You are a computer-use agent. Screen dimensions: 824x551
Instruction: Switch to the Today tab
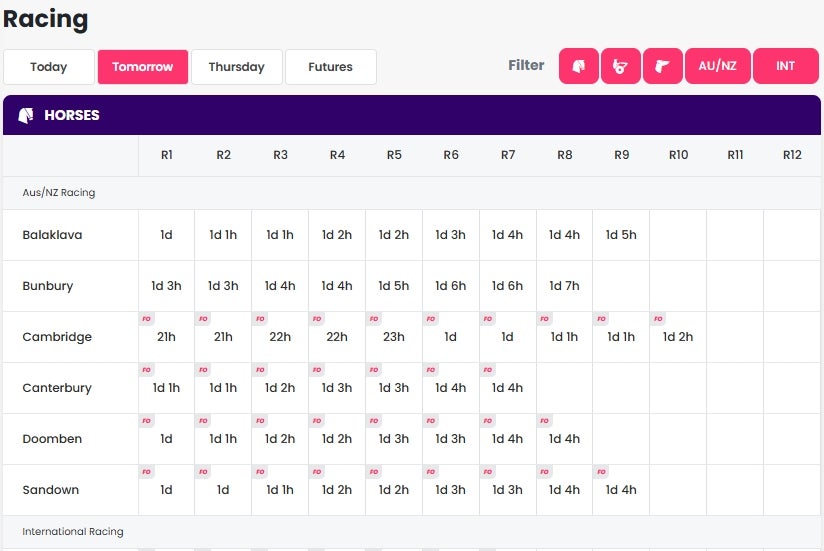click(x=49, y=67)
